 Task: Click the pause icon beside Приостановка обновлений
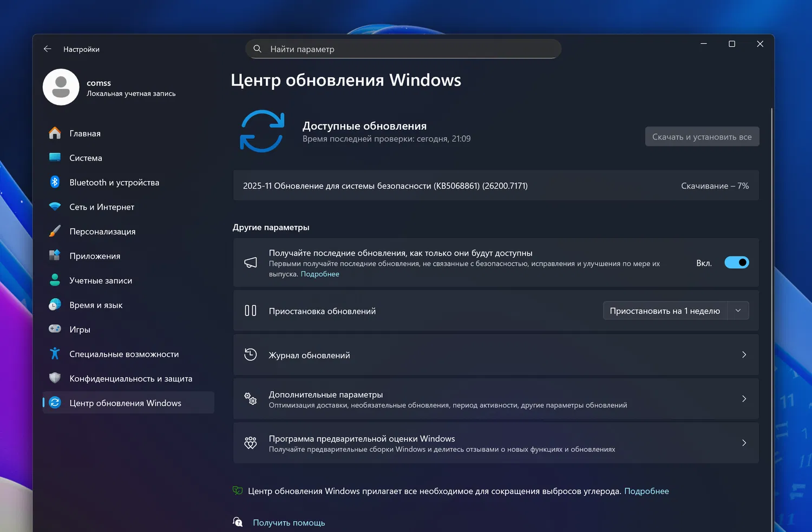coord(251,311)
